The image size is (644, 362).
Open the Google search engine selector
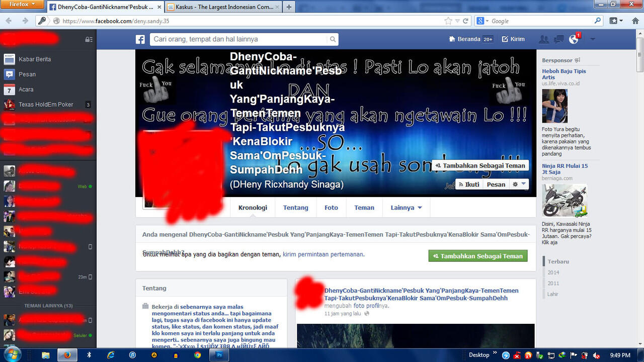(x=481, y=21)
